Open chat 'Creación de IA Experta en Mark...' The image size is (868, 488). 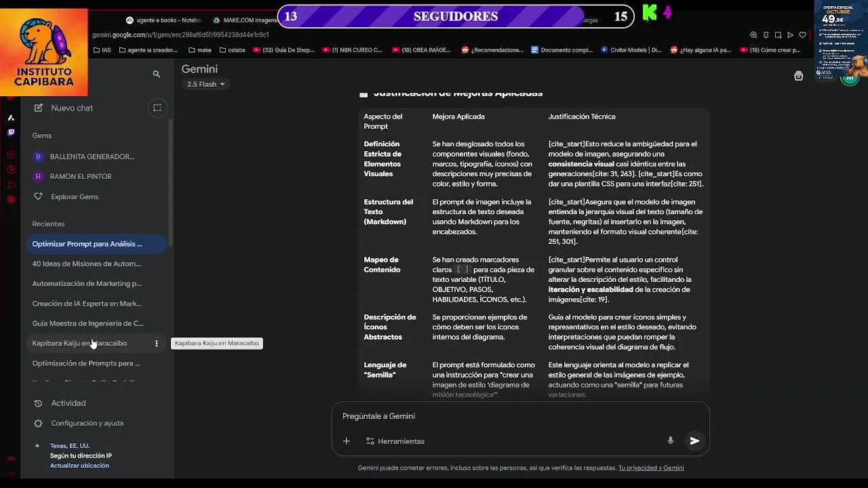pyautogui.click(x=96, y=304)
